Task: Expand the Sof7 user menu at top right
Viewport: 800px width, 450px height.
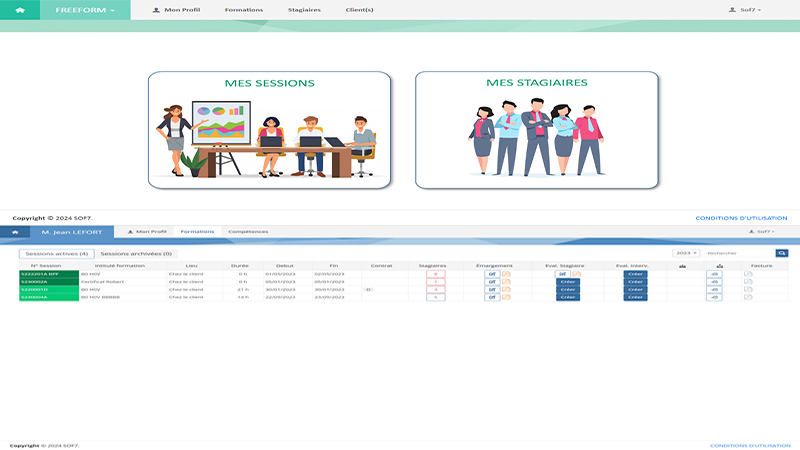Action: point(747,10)
